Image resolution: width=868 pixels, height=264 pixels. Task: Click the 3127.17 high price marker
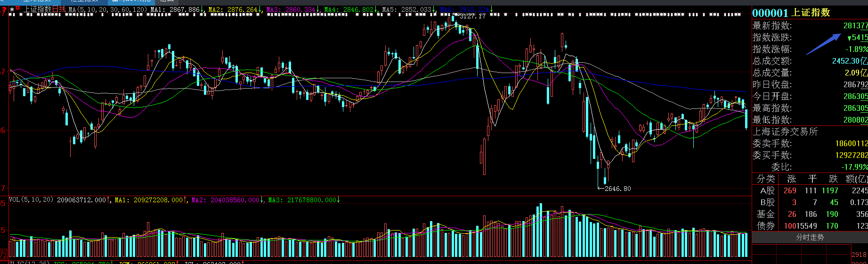pyautogui.click(x=472, y=16)
